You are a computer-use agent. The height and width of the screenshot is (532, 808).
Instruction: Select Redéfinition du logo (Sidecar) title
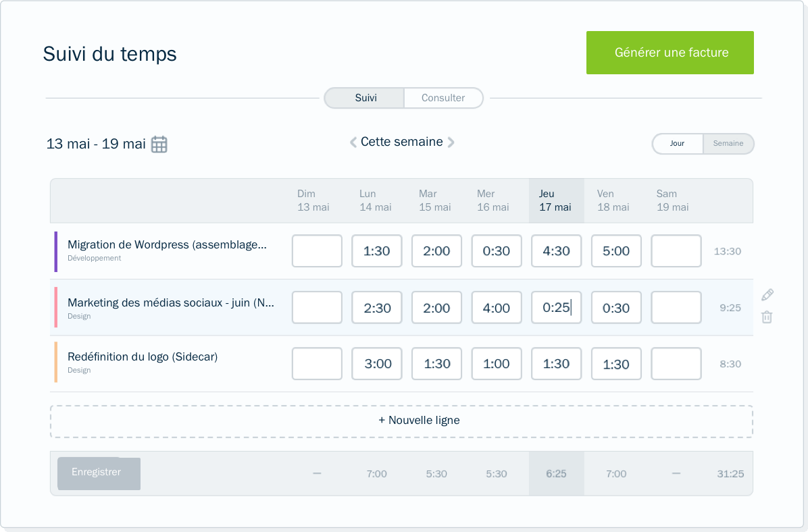(x=143, y=357)
